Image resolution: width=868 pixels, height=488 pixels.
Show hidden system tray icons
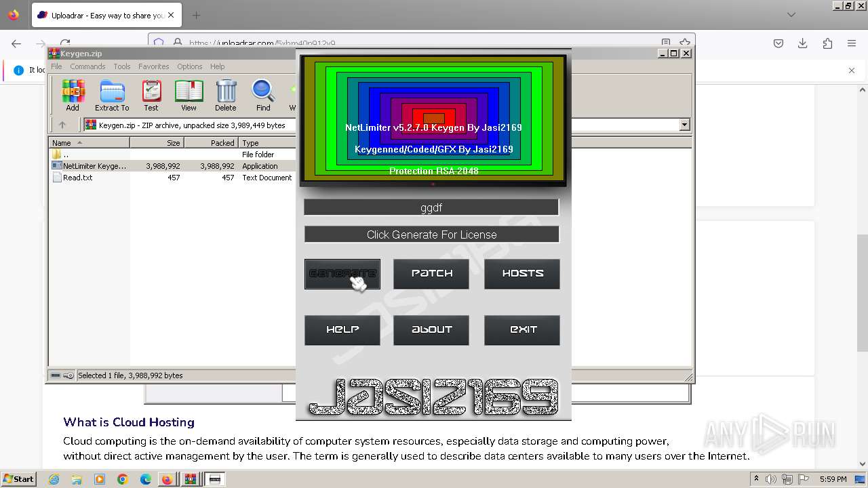pyautogui.click(x=756, y=479)
